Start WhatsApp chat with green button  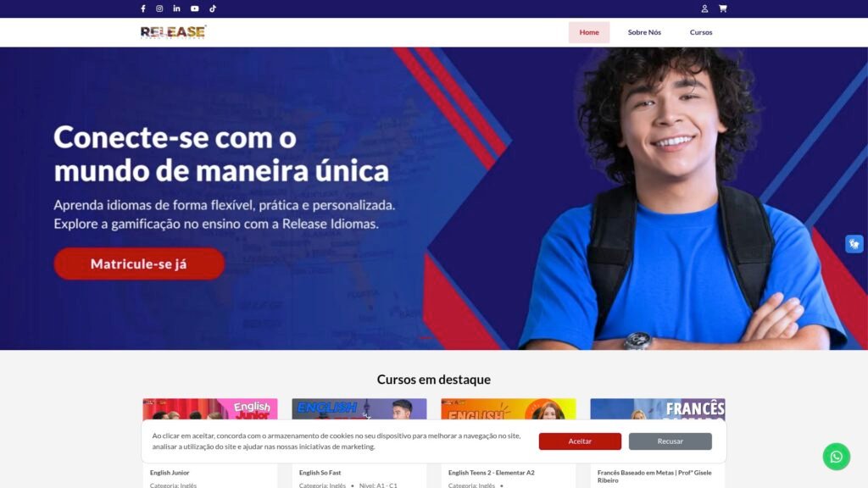836,457
